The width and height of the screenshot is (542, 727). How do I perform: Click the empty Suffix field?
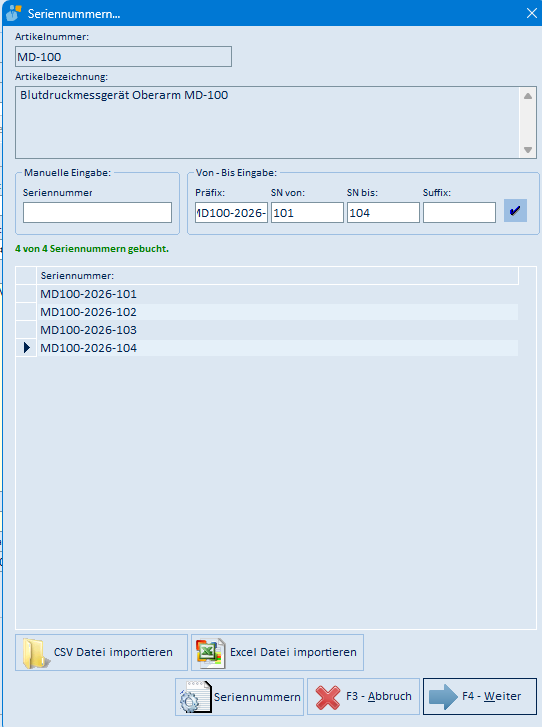(459, 212)
